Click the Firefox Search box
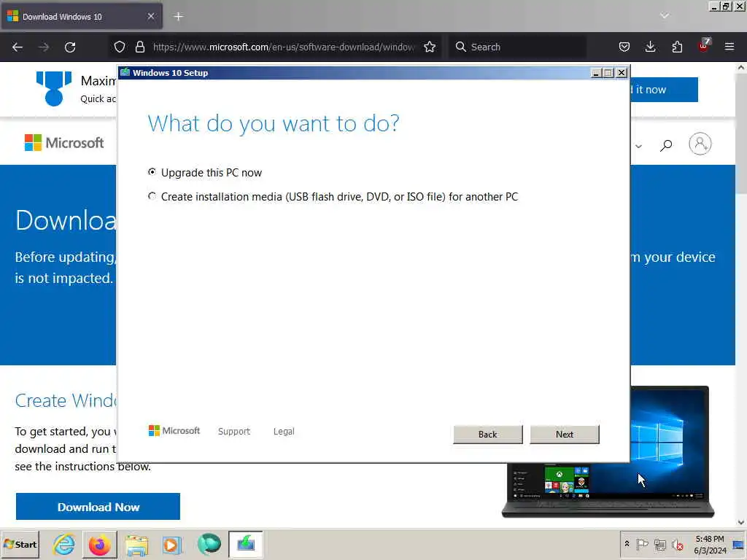Screen dimensions: 747x560 (517, 47)
